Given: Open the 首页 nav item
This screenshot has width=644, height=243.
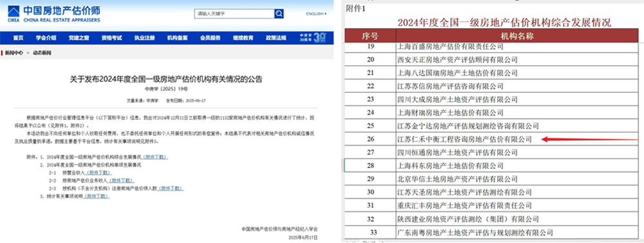Looking at the screenshot, I should (17, 38).
